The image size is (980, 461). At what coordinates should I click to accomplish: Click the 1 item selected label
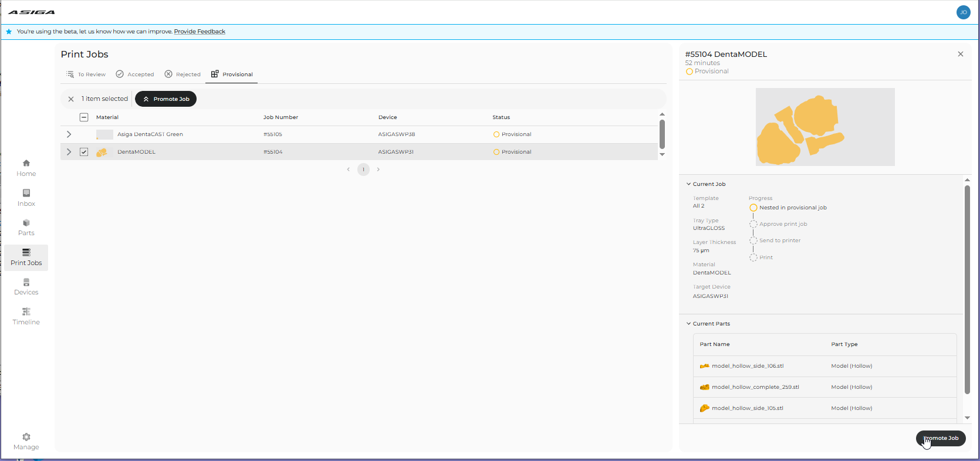click(104, 99)
